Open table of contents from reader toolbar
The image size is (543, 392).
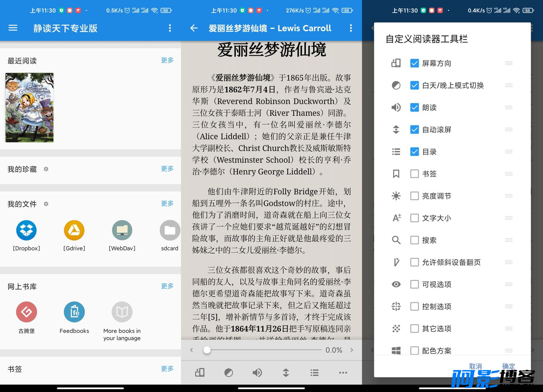coord(314,372)
